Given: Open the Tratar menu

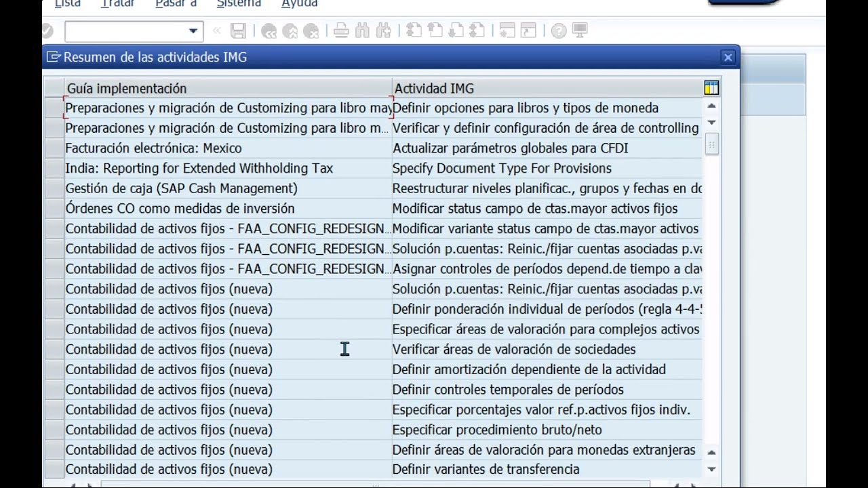Looking at the screenshot, I should pos(118,4).
